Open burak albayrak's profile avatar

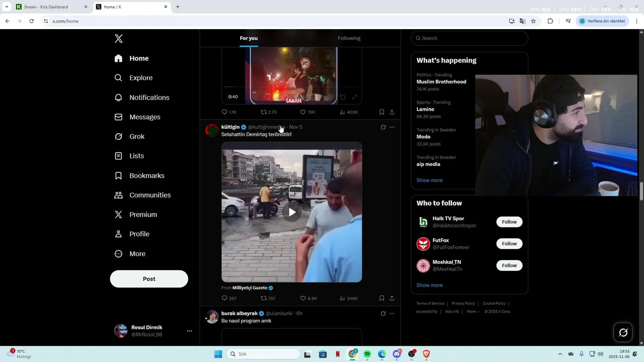pos(212,317)
